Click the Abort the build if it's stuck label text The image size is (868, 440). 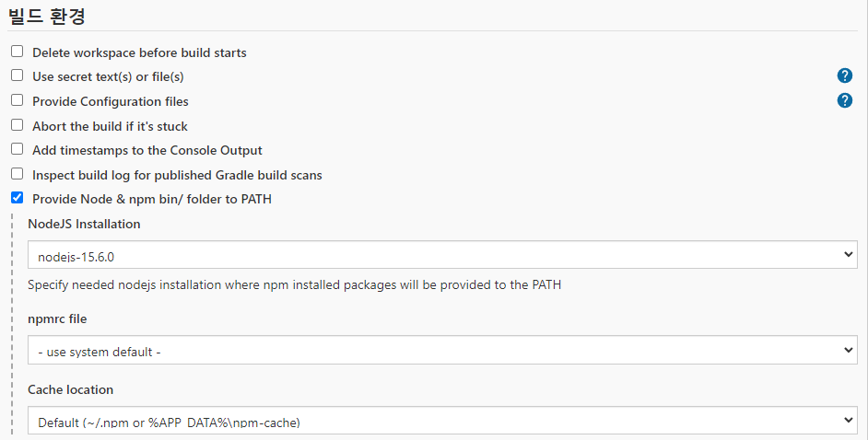110,126
